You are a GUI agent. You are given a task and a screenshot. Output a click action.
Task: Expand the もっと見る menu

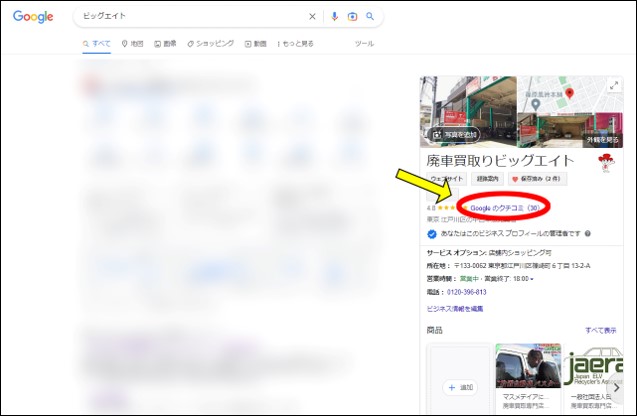295,43
